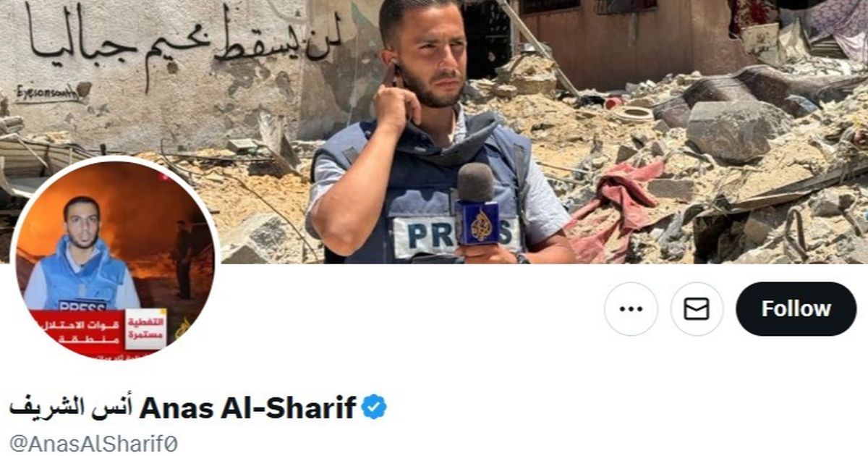Click the Al Jazeera microphone in banner
The image size is (868, 456).
pos(477,206)
